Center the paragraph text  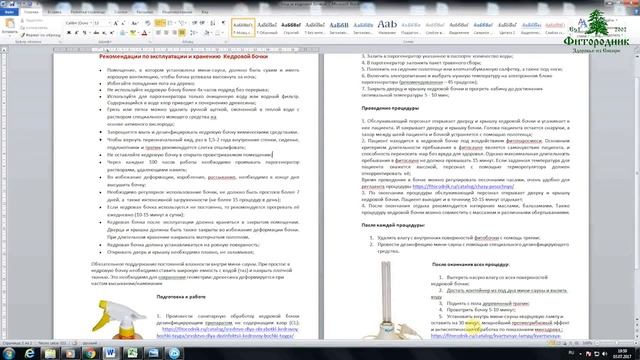(x=167, y=33)
